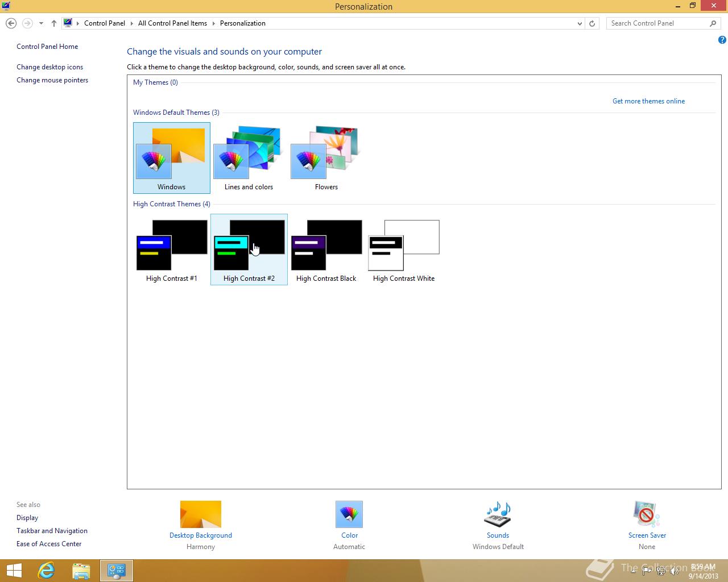Click the Personalization breadcrumb
The width and height of the screenshot is (728, 582).
pos(243,23)
